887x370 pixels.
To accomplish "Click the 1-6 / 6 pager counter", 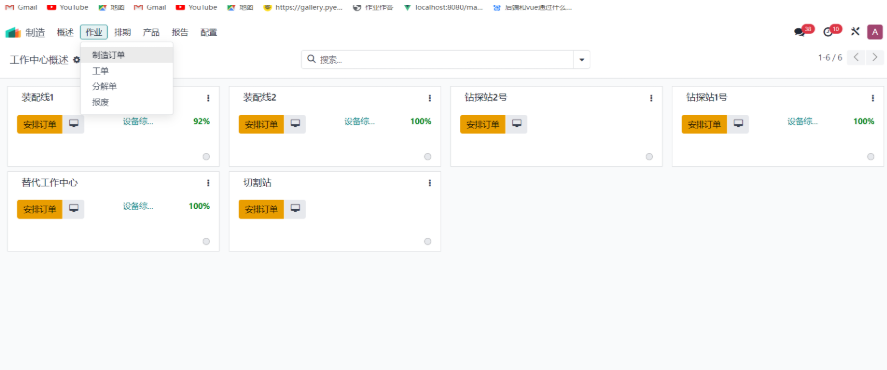I will [x=830, y=58].
